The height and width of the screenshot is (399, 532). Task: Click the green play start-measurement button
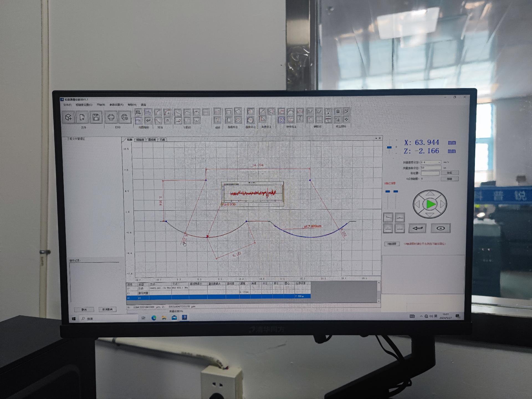(430, 204)
